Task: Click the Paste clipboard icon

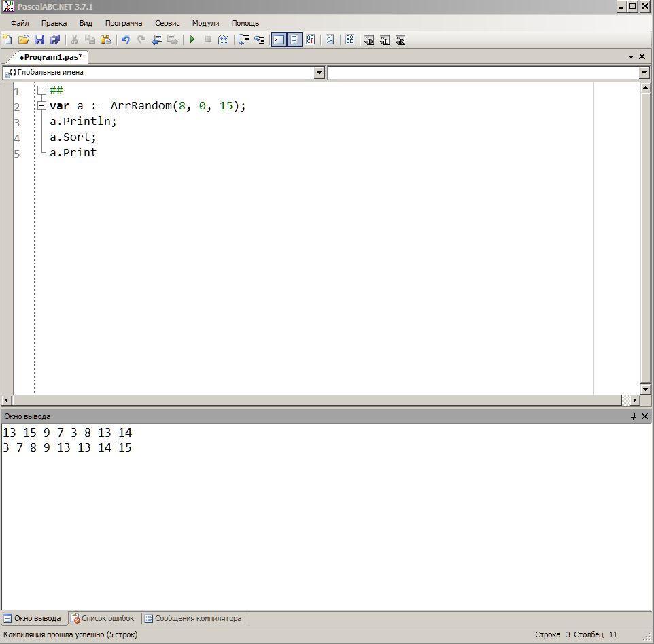Action: (x=106, y=39)
